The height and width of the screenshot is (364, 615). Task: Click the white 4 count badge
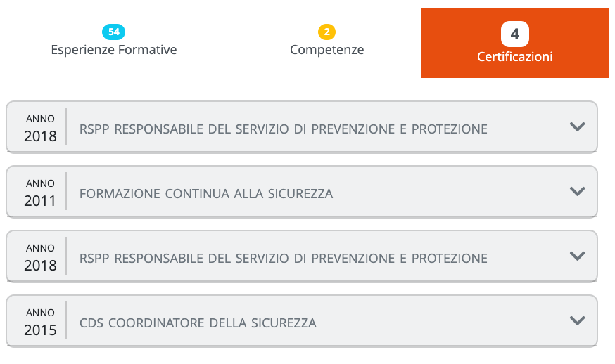514,34
